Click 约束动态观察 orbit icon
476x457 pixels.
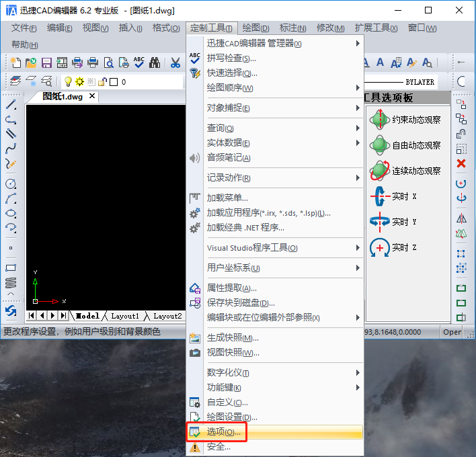pos(379,120)
